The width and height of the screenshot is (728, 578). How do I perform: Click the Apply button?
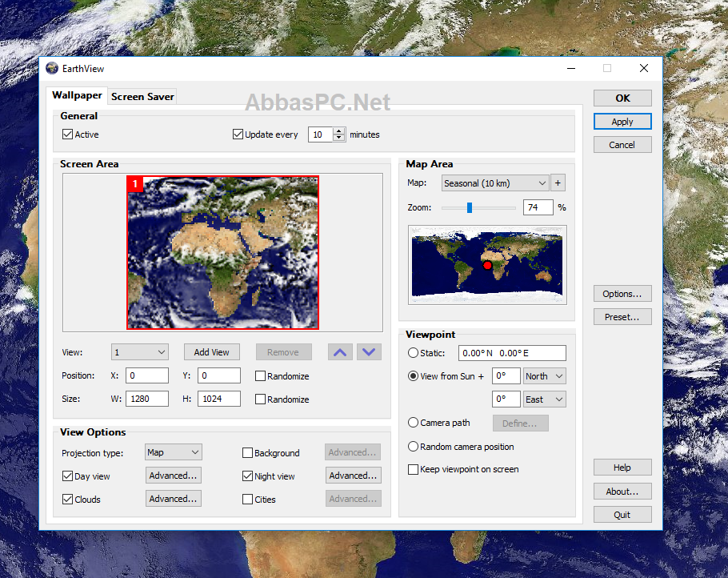coord(622,122)
